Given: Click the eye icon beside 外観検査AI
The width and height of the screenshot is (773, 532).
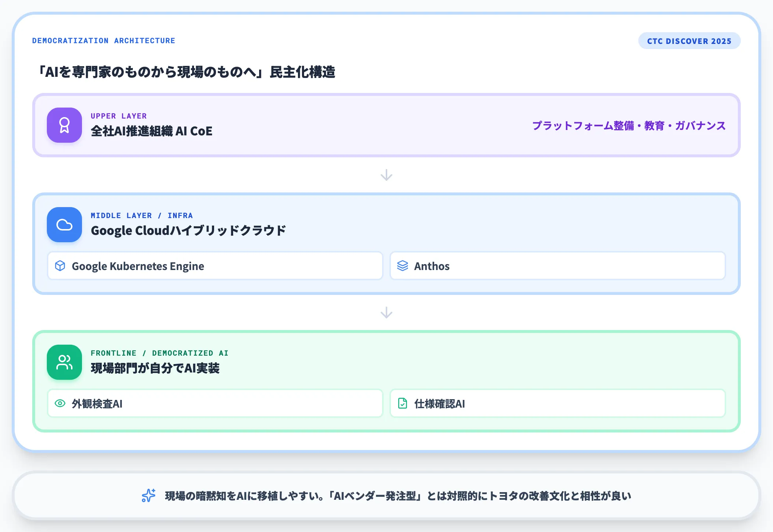Looking at the screenshot, I should (x=60, y=403).
